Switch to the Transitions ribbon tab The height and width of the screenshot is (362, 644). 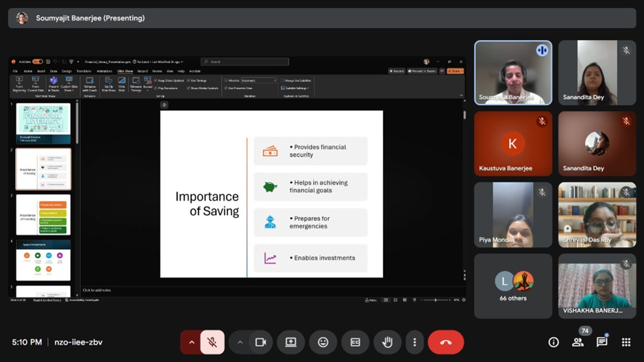(84, 71)
